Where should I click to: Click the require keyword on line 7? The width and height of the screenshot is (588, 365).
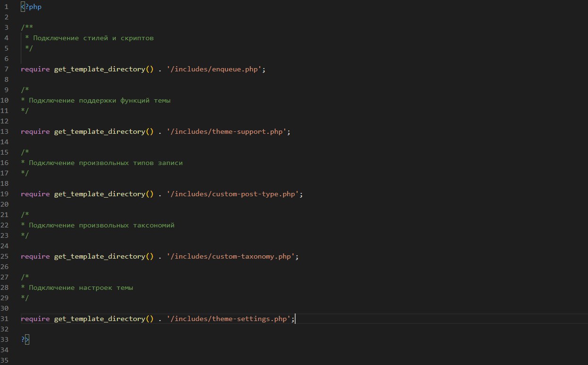[35, 70]
